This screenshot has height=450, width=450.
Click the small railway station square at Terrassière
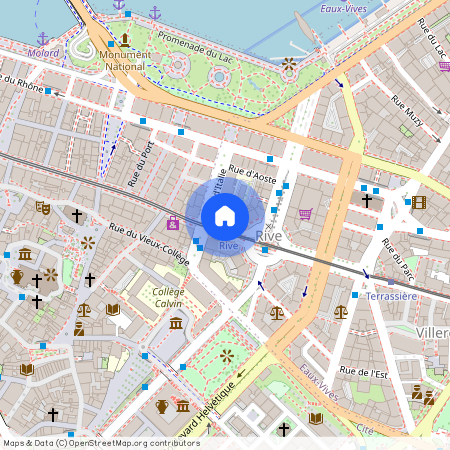tap(391, 282)
